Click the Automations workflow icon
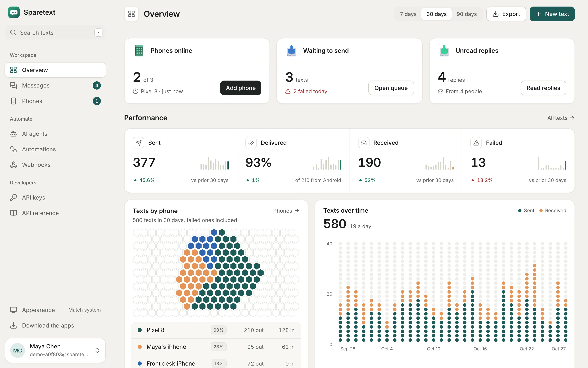The height and width of the screenshot is (368, 588). tap(13, 149)
